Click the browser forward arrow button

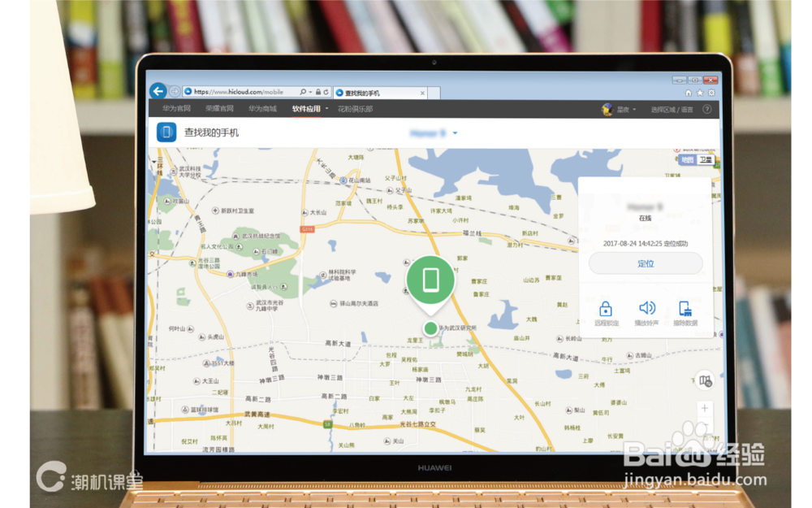click(x=175, y=92)
